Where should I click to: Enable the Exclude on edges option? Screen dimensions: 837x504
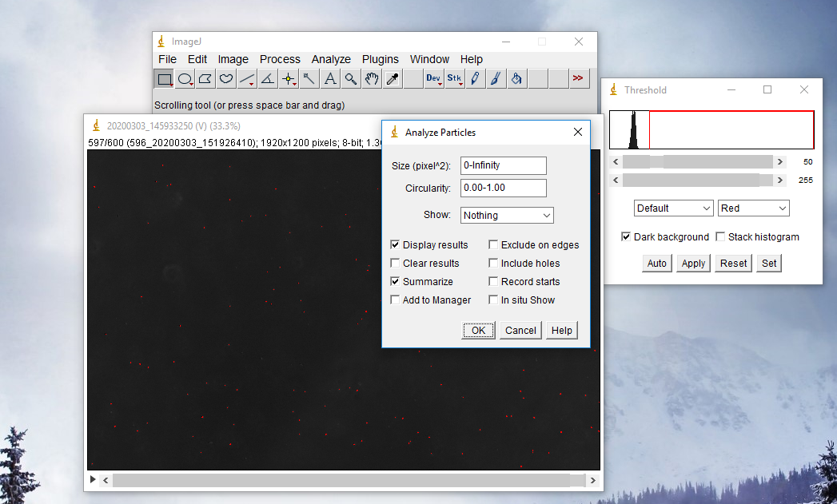coord(494,245)
